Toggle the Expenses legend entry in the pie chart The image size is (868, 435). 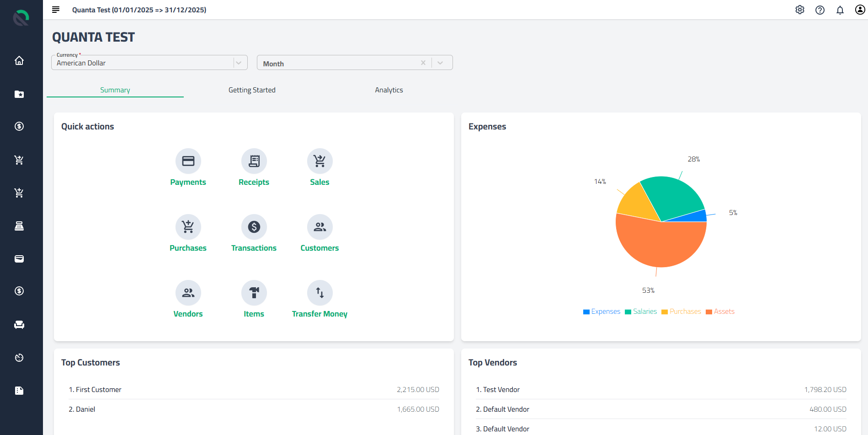coord(602,311)
